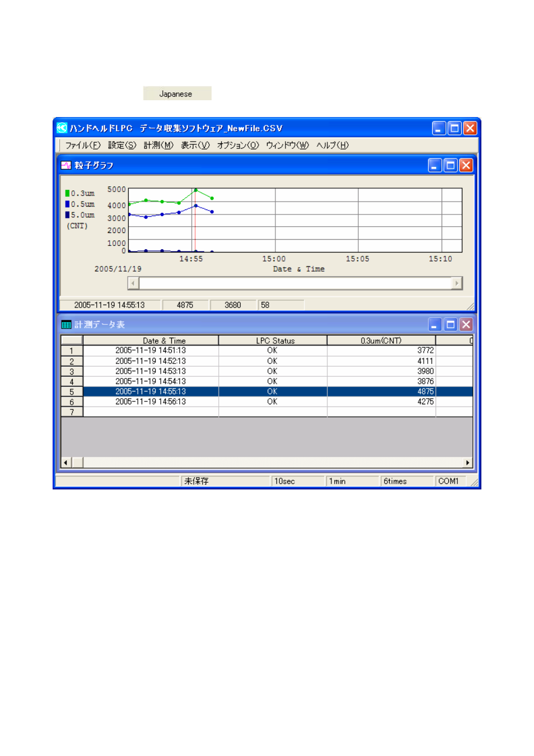Click the green 0.3um legend swatch

[x=67, y=193]
